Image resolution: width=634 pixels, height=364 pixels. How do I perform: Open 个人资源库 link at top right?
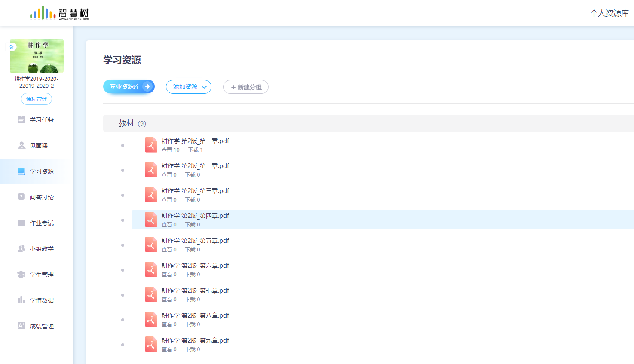[609, 13]
